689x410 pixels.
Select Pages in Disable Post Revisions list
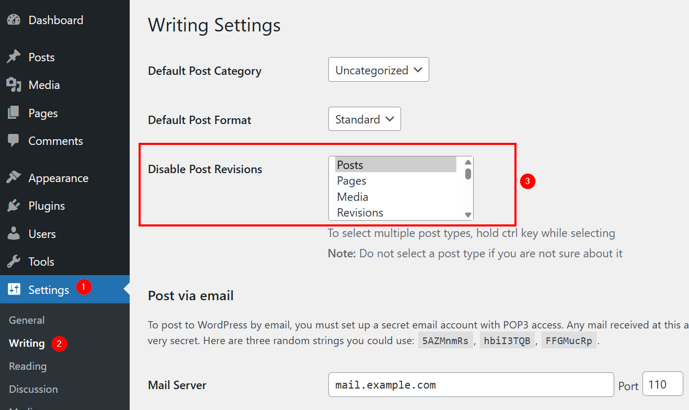[396, 181]
